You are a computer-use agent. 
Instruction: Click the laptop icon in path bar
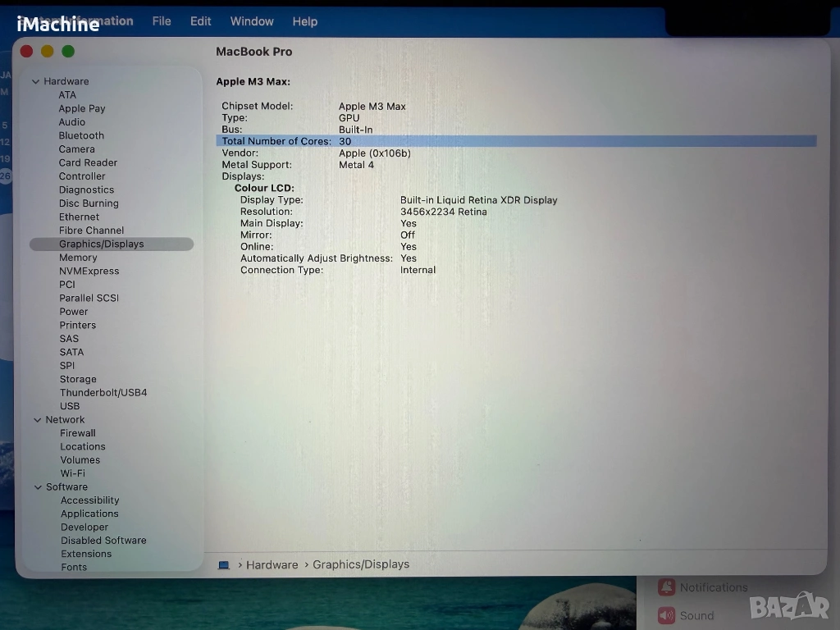pyautogui.click(x=224, y=564)
